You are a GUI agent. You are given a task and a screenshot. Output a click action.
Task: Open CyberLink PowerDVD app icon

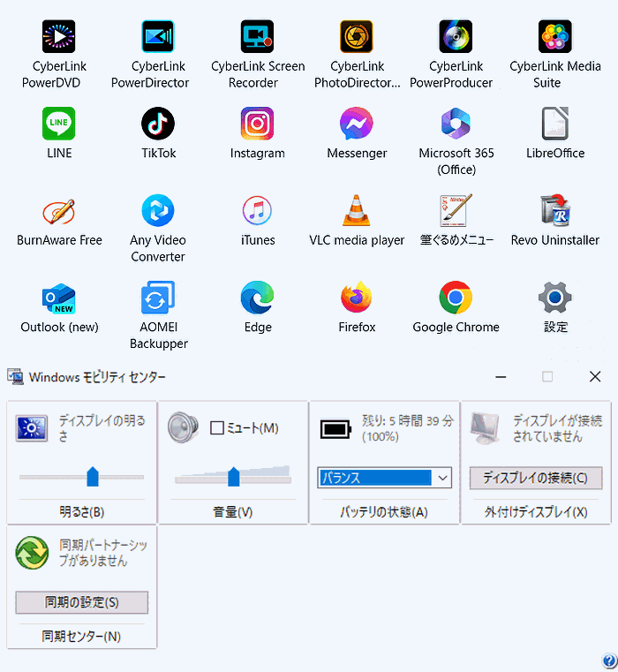point(59,36)
